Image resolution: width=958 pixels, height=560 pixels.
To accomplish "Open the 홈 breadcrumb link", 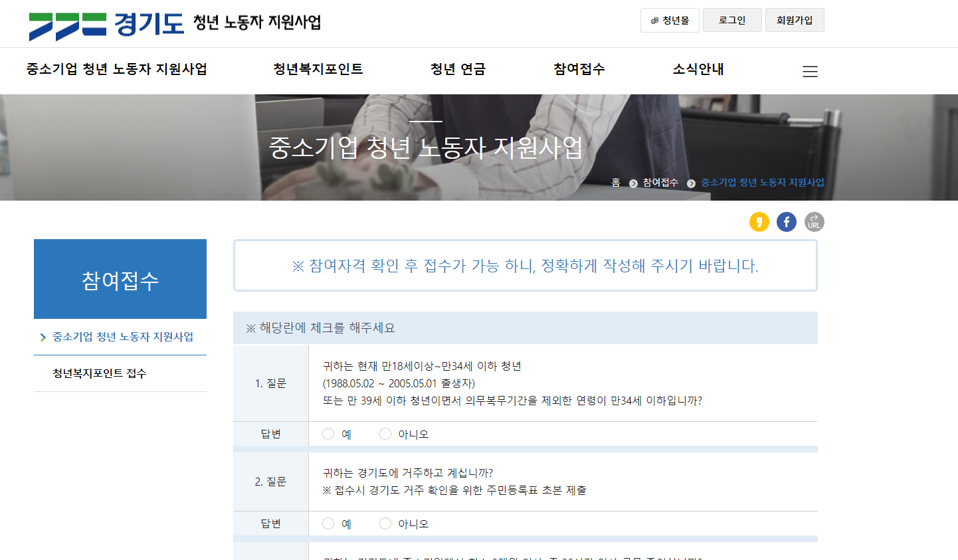I will [x=615, y=183].
